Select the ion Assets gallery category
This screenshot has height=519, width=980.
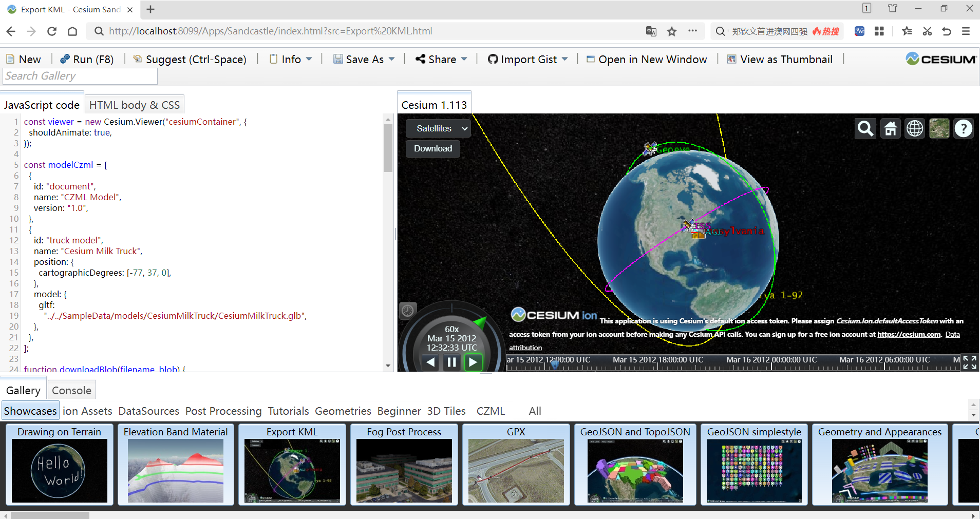point(87,411)
